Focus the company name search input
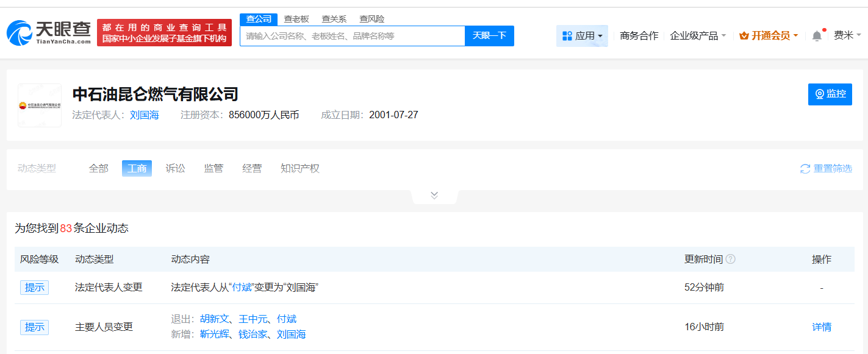 (x=353, y=36)
